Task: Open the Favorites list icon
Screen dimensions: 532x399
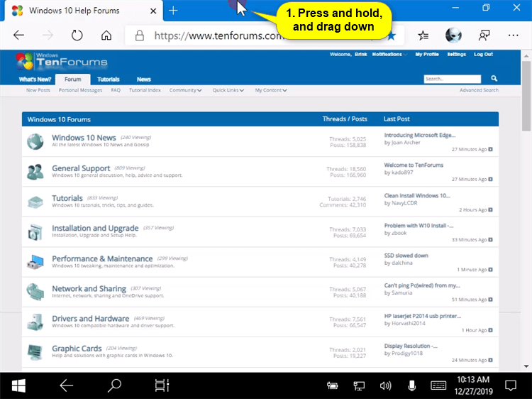Action: coord(423,35)
